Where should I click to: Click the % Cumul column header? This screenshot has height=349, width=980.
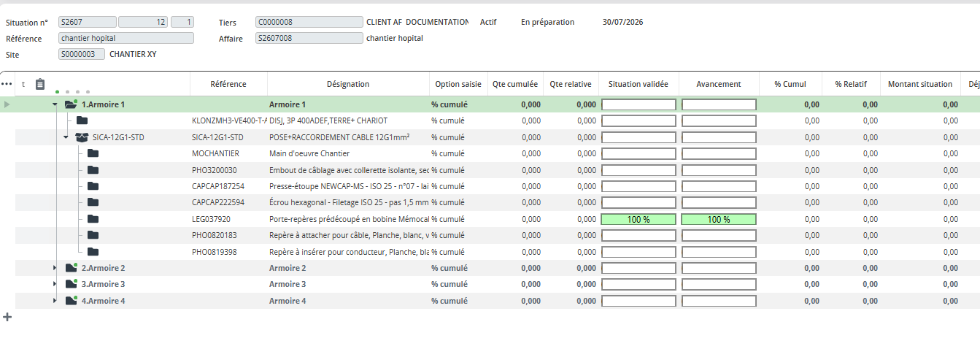(790, 84)
